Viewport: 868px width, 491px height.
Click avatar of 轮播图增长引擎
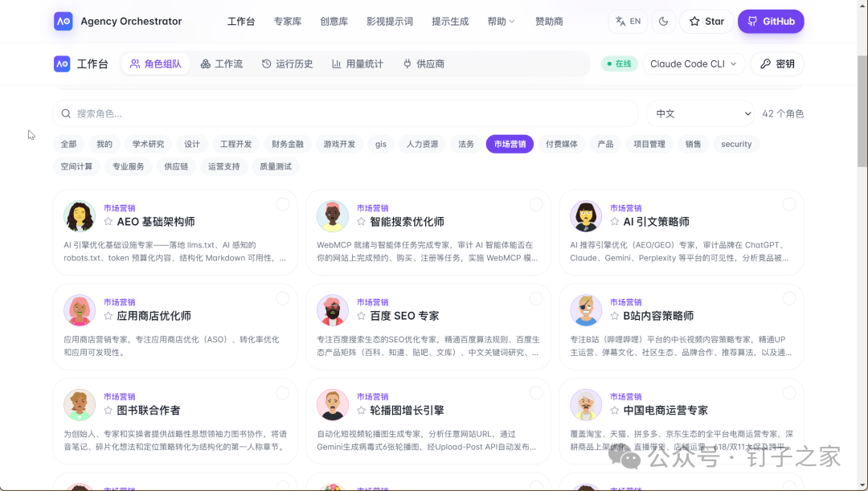(333, 405)
